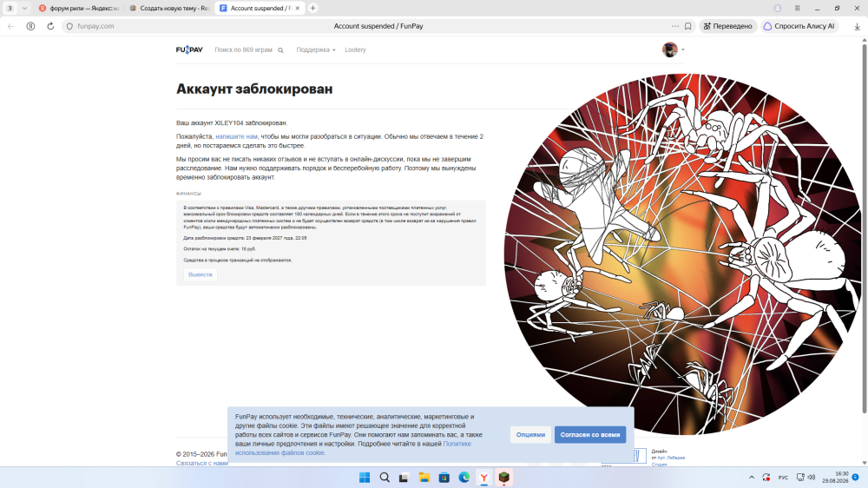Open the volume tray icon

click(x=812, y=478)
